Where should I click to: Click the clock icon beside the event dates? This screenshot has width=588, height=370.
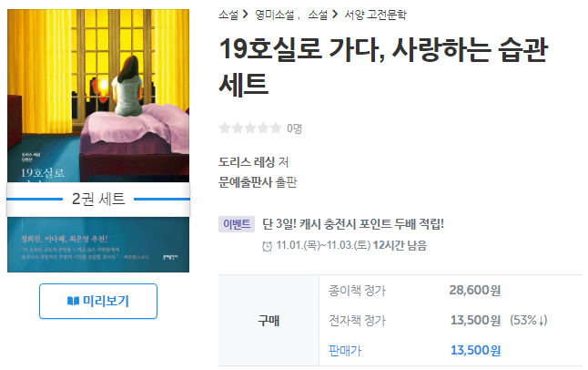(x=267, y=246)
